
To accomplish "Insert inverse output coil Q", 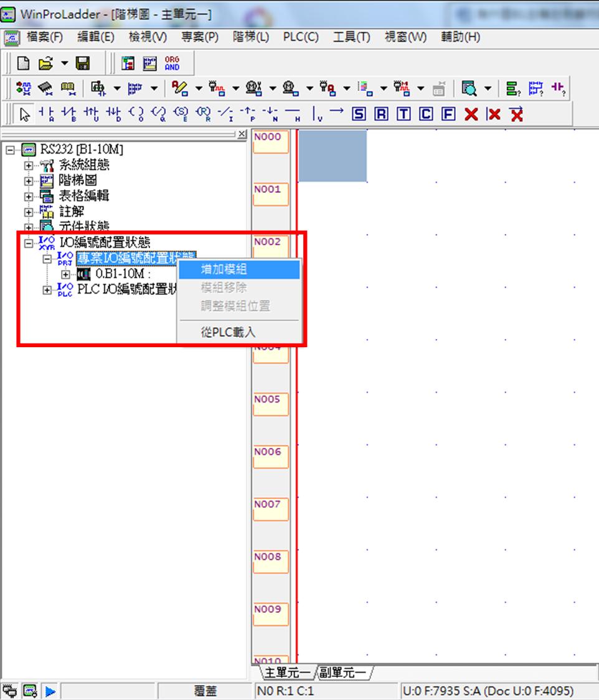I will [159, 114].
